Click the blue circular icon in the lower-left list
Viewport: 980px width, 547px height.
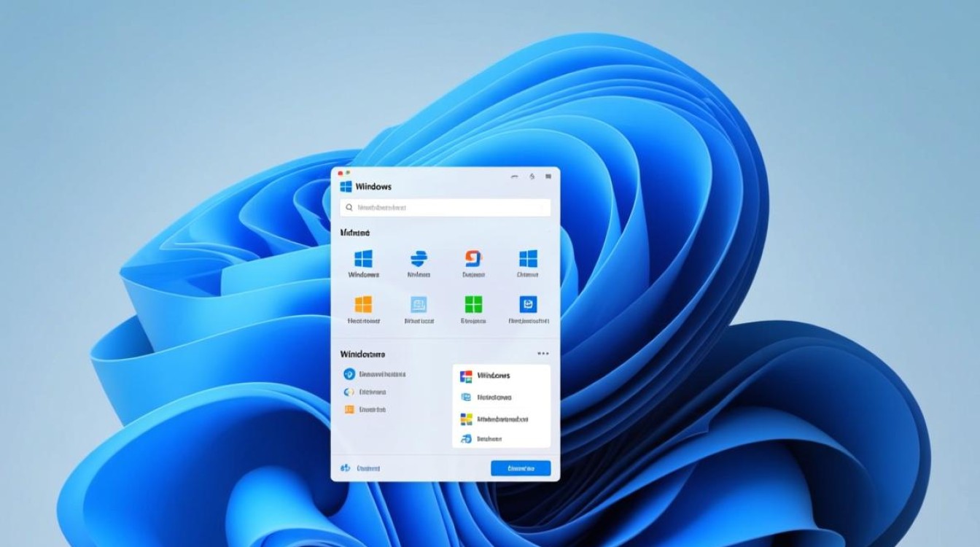[348, 374]
